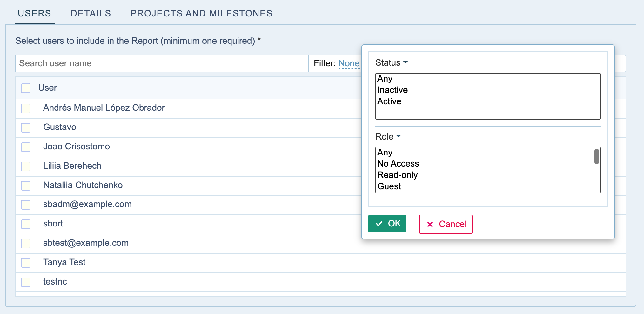Open the Filter: None link
The width and height of the screenshot is (644, 314).
click(349, 63)
